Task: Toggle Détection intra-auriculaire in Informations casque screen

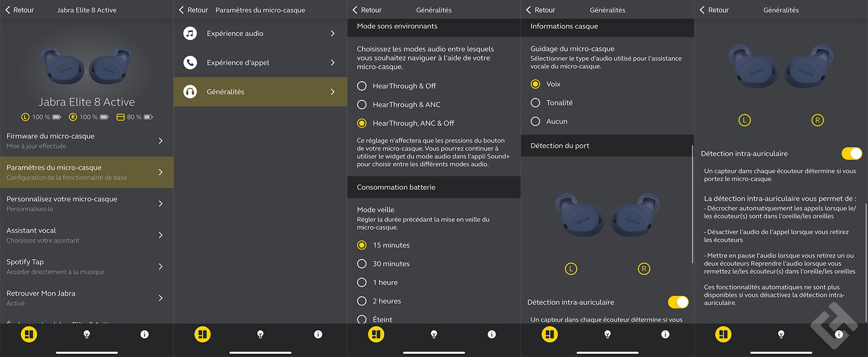Action: [678, 302]
